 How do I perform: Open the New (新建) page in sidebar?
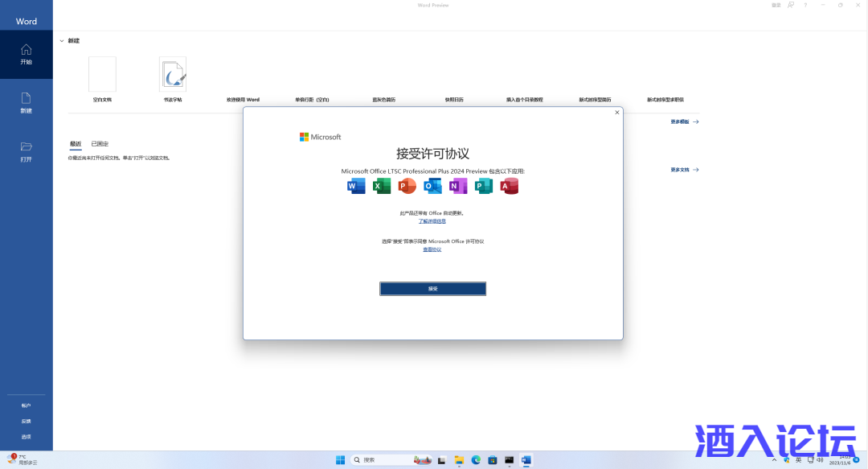coord(26,103)
